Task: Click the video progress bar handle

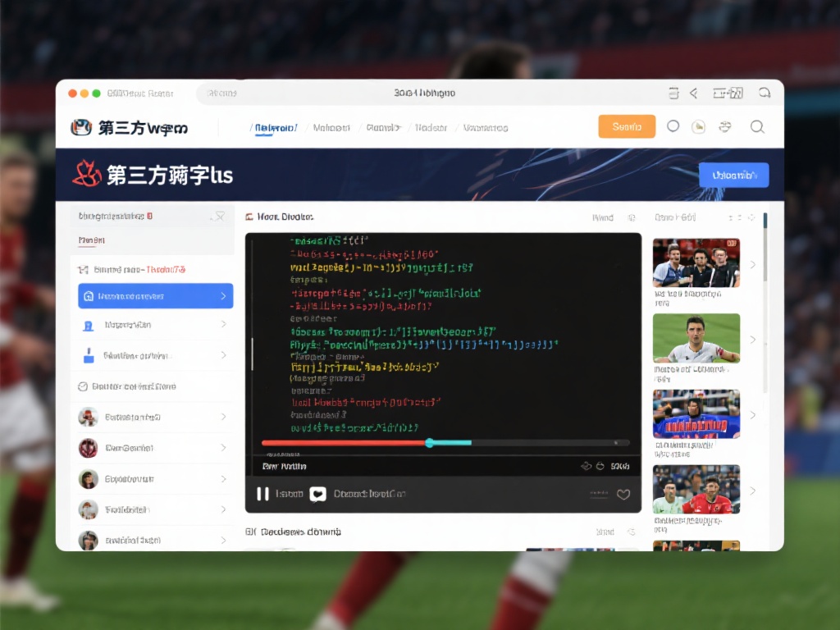Action: (430, 443)
